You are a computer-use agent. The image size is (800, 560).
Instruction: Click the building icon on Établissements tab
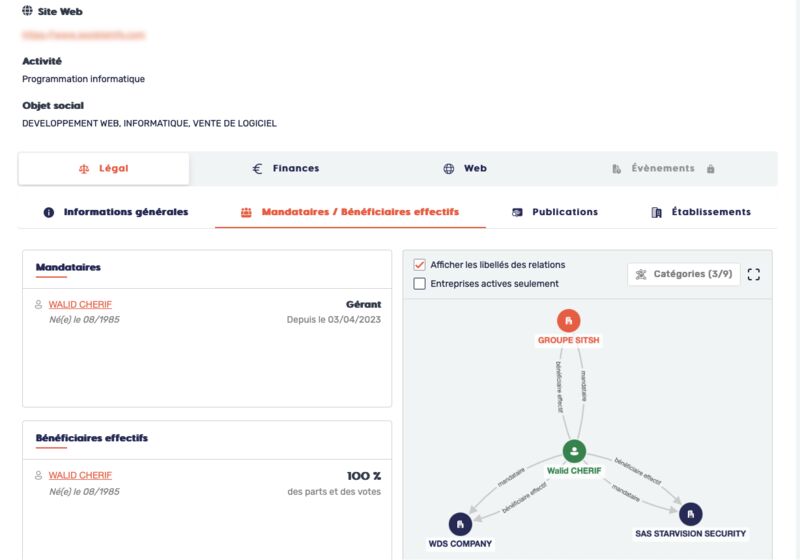[657, 213]
